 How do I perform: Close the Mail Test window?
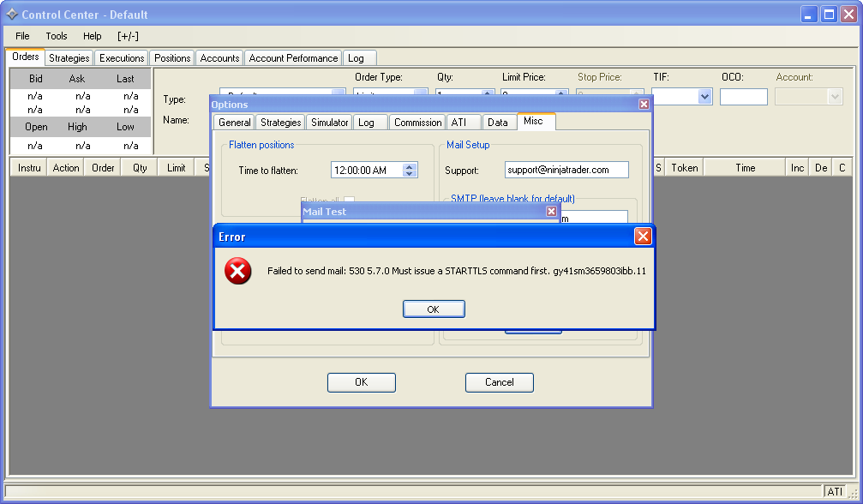coord(551,211)
